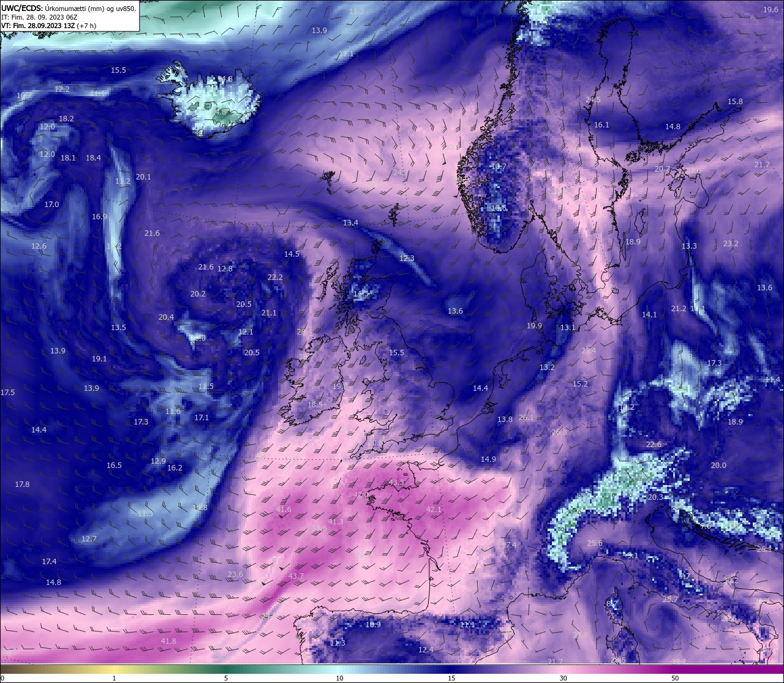Click the 'IT: Fim. 28. 09. 2023 06Z' line
The height and width of the screenshot is (683, 784).
39,17
